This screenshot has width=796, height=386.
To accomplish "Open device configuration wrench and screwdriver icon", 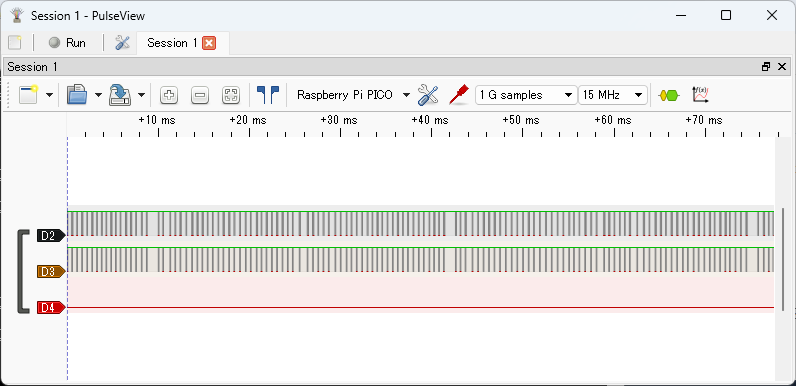I will (x=428, y=95).
